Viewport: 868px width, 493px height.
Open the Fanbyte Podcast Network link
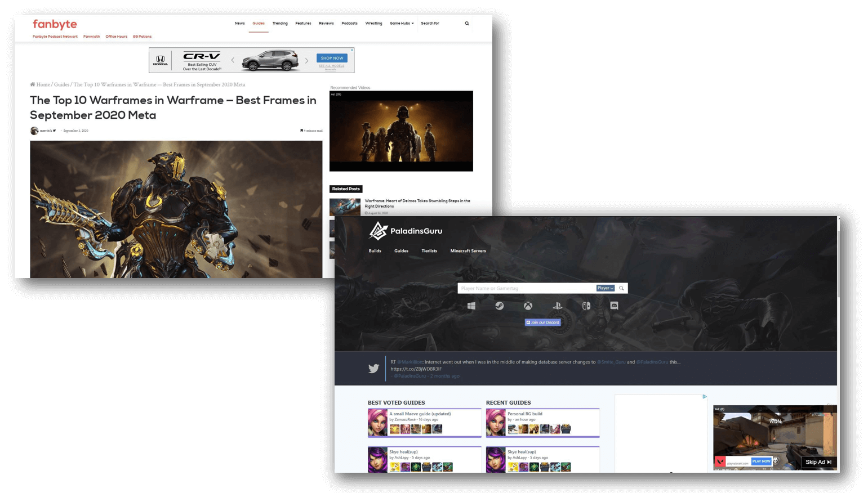point(55,37)
